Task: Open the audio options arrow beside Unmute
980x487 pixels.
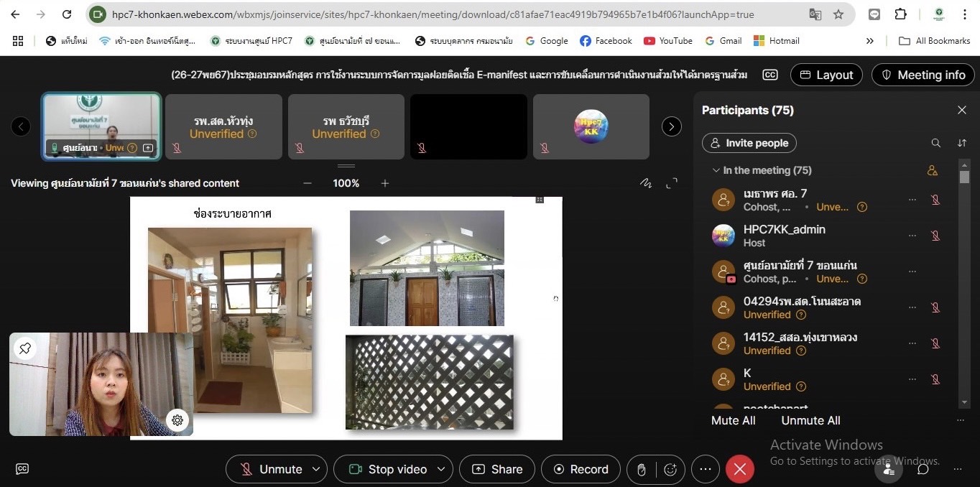Action: [x=316, y=469]
